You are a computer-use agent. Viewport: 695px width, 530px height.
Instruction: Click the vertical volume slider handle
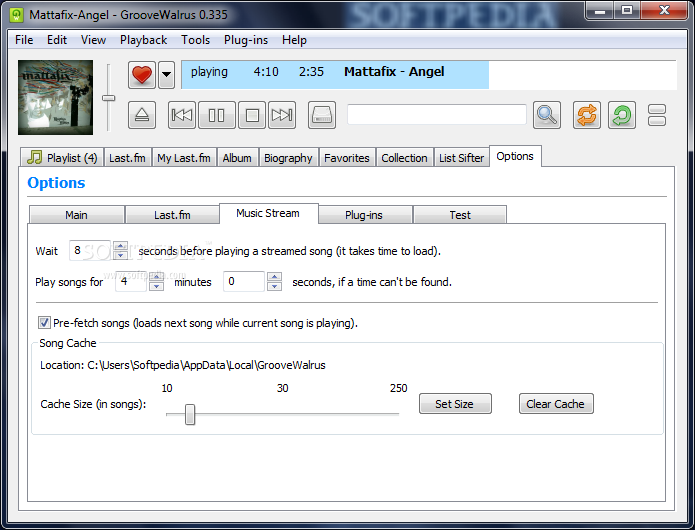click(x=109, y=98)
